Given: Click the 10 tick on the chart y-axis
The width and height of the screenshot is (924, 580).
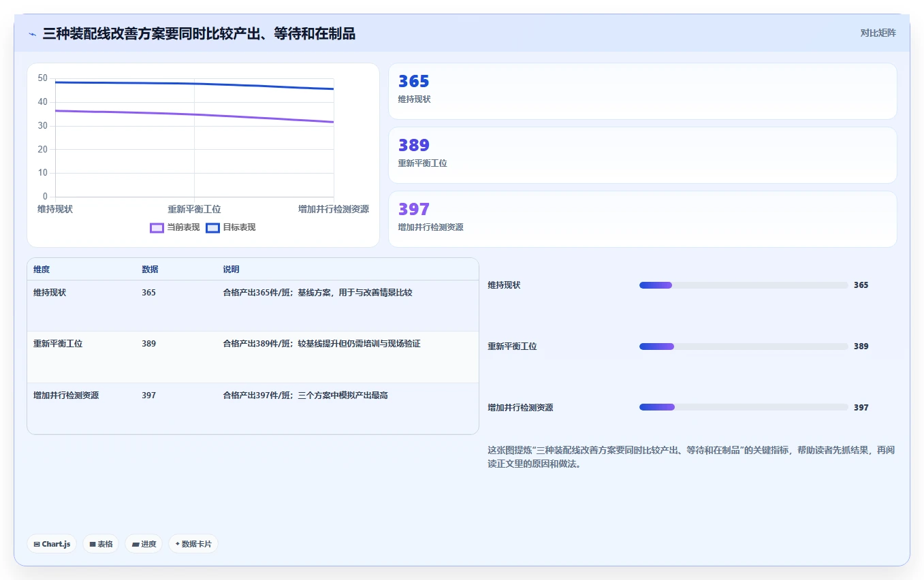Looking at the screenshot, I should click(x=43, y=173).
